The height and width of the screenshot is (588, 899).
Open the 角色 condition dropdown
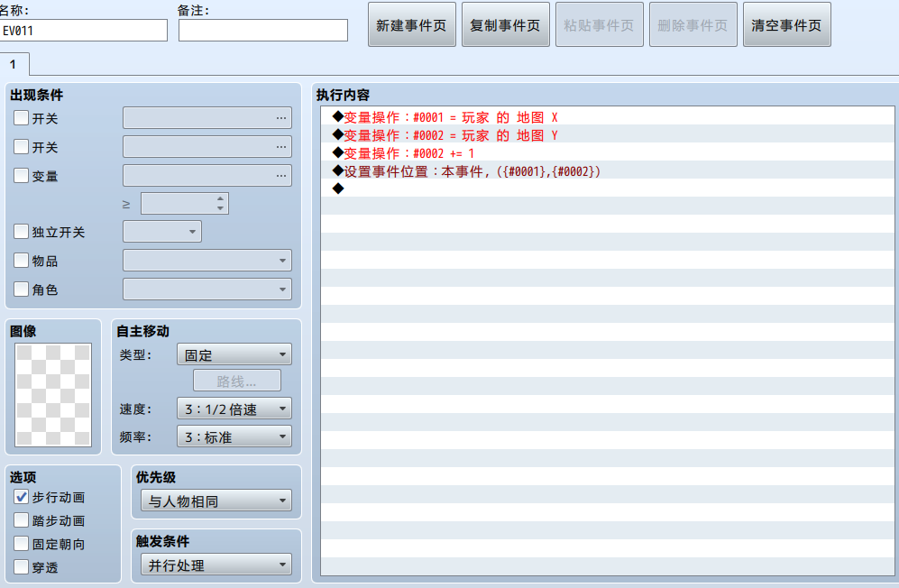(207, 289)
